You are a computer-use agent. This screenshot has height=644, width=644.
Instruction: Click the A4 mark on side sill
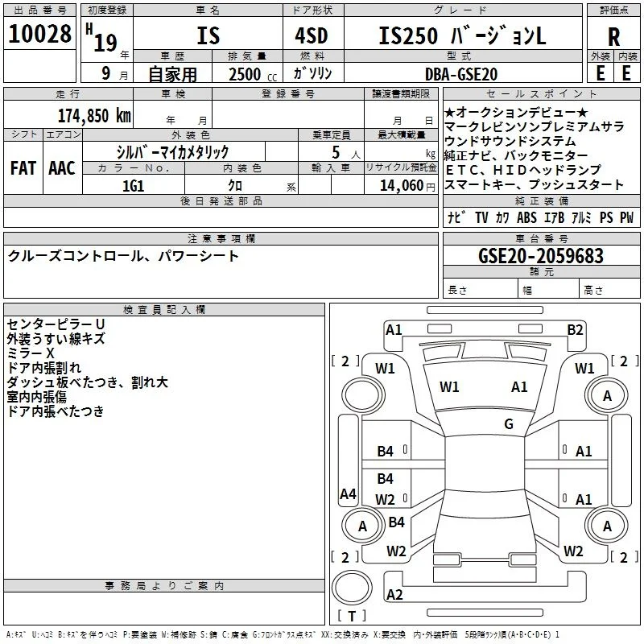pyautogui.click(x=348, y=493)
